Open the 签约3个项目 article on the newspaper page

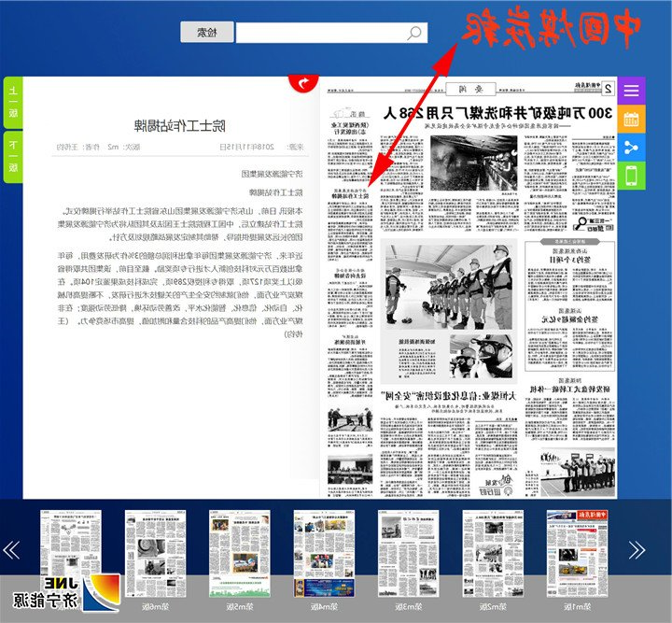tap(570, 260)
